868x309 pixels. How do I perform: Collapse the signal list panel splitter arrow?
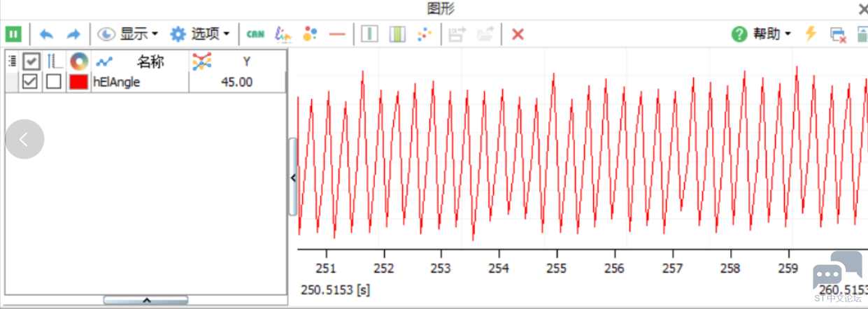pos(293,178)
